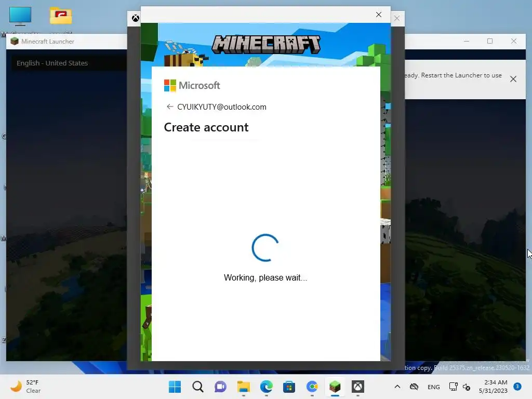This screenshot has height=399, width=532.
Task: Close the Microsoft sign-in dialog
Action: click(x=379, y=15)
